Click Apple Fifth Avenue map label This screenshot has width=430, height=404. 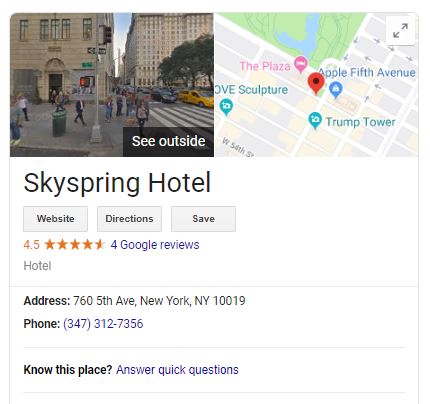[367, 72]
